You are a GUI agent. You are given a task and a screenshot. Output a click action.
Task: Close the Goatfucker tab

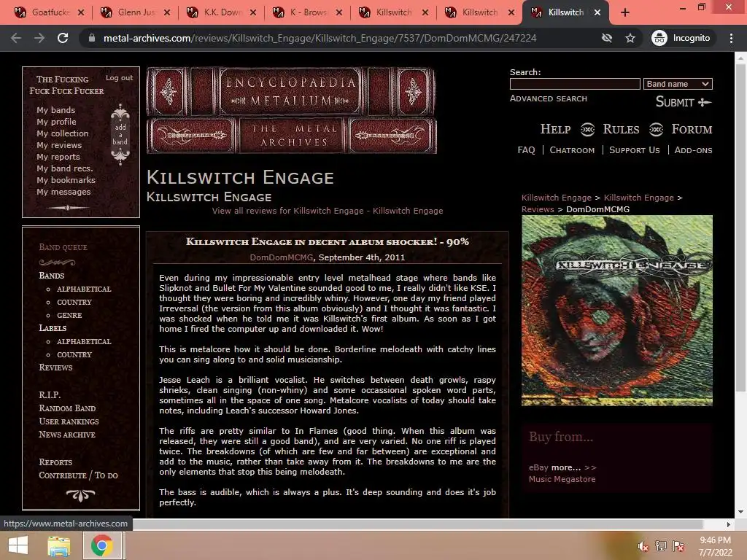click(x=81, y=12)
